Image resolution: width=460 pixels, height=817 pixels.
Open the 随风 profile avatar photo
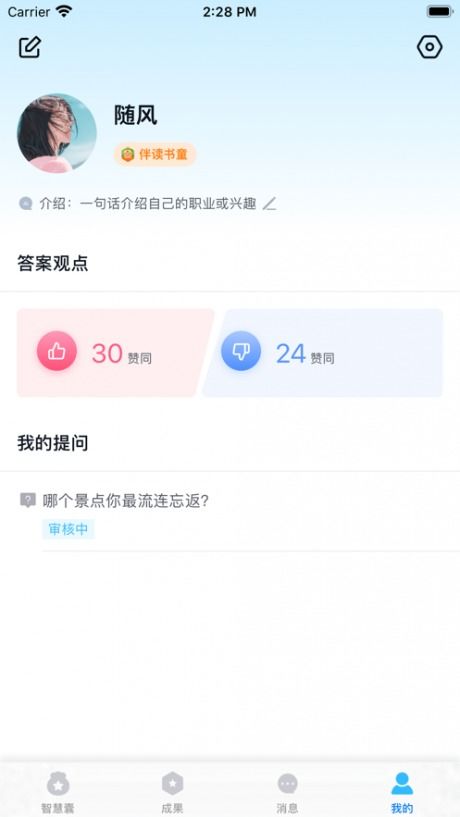coord(57,133)
